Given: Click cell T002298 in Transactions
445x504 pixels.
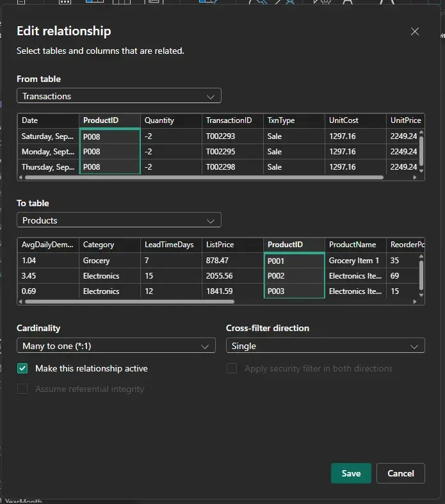Looking at the screenshot, I should [232, 167].
